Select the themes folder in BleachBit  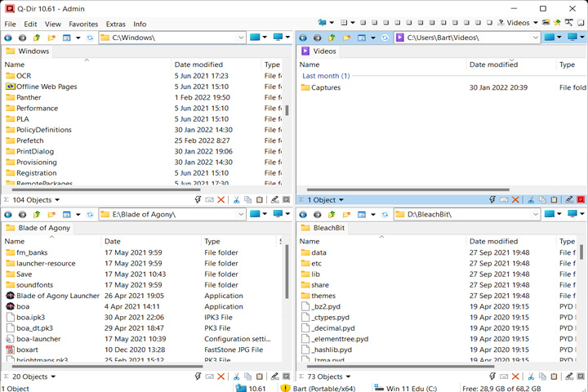coord(323,296)
